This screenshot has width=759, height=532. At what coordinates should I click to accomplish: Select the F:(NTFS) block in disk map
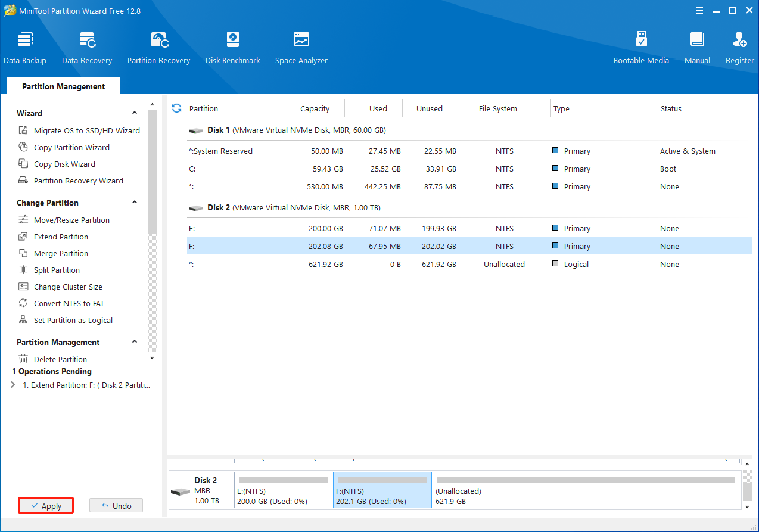coord(382,490)
